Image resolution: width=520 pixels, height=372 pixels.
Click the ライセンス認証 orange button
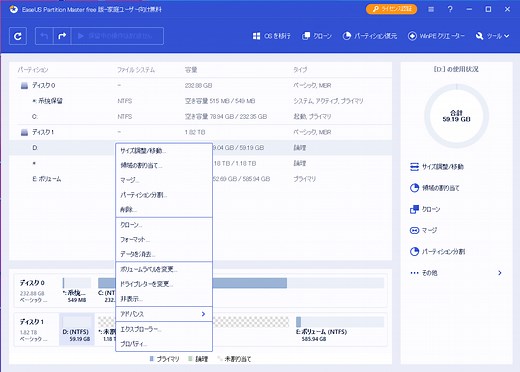tap(391, 9)
